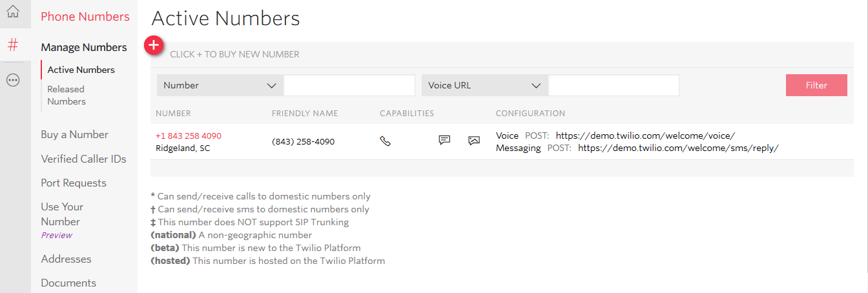868x293 pixels.
Task: Click the red plus buy number button
Action: pyautogui.click(x=154, y=46)
